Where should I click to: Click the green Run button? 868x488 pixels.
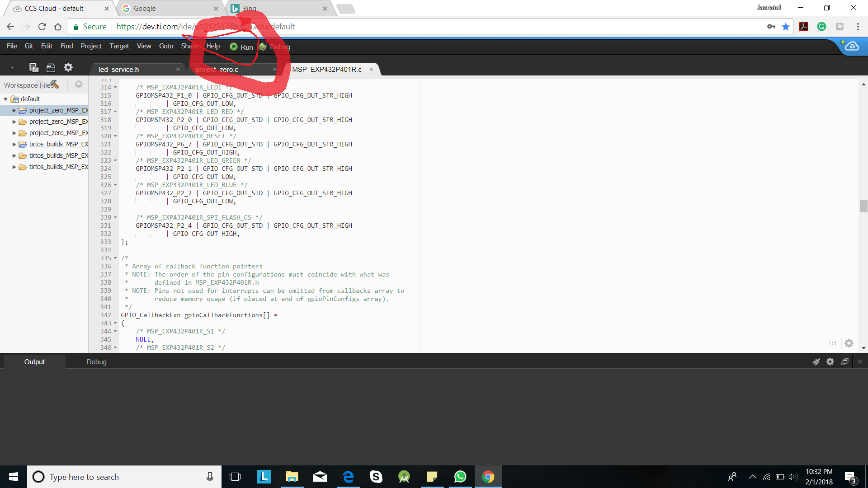[x=241, y=47]
